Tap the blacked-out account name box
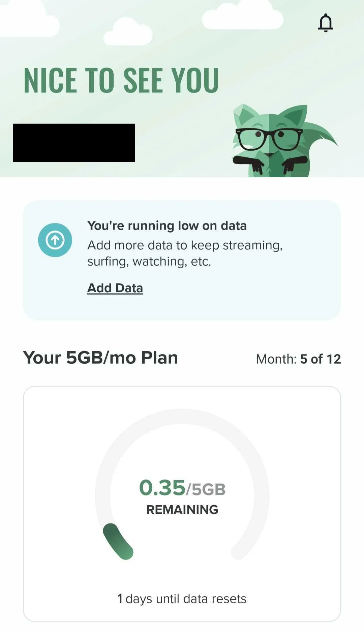The image size is (364, 632). pos(74,143)
